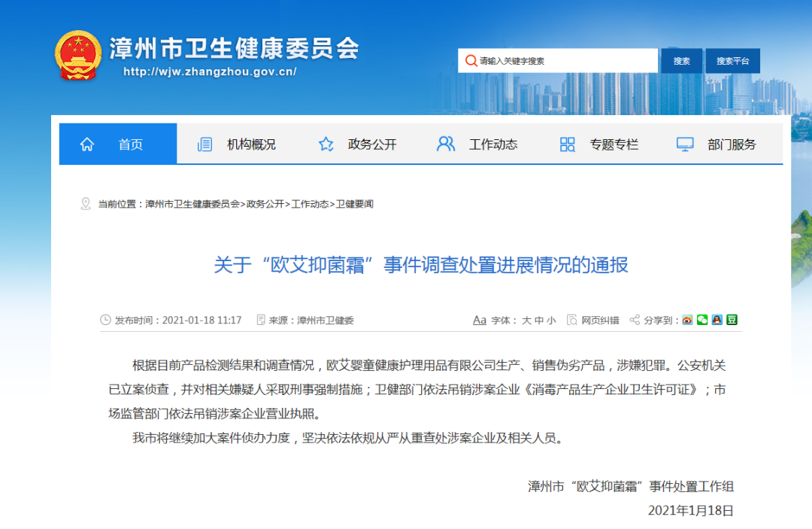This screenshot has height=529, width=812.
Task: Click the national emblem logo
Action: [x=78, y=56]
